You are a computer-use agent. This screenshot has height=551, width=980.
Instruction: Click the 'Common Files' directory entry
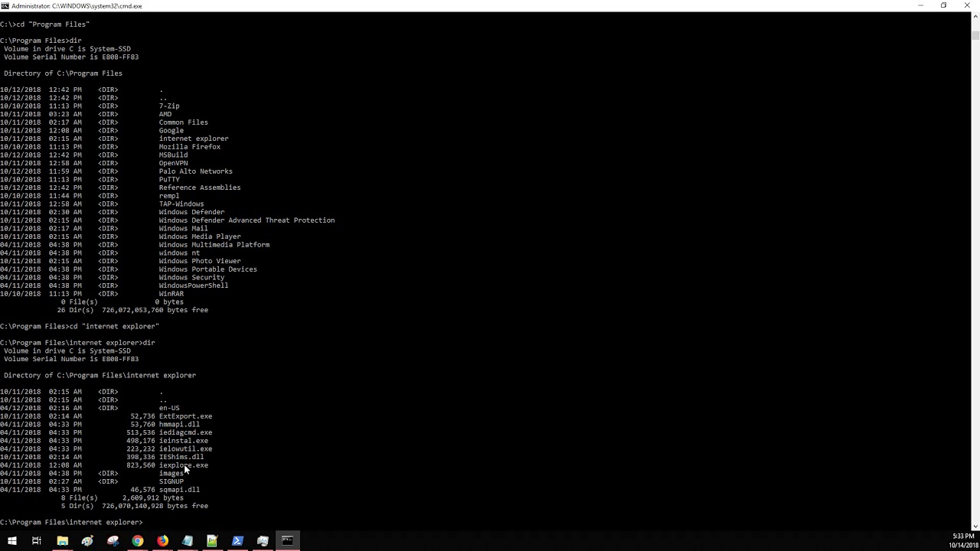184,122
